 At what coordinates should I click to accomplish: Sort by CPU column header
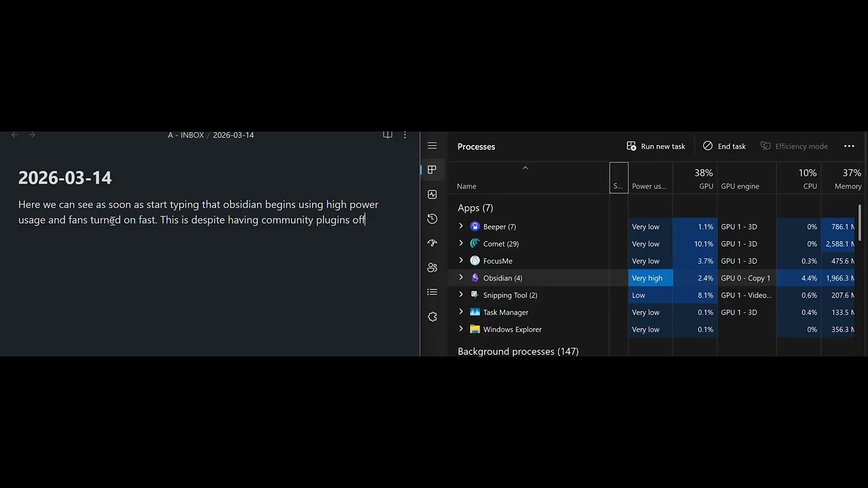pyautogui.click(x=799, y=178)
